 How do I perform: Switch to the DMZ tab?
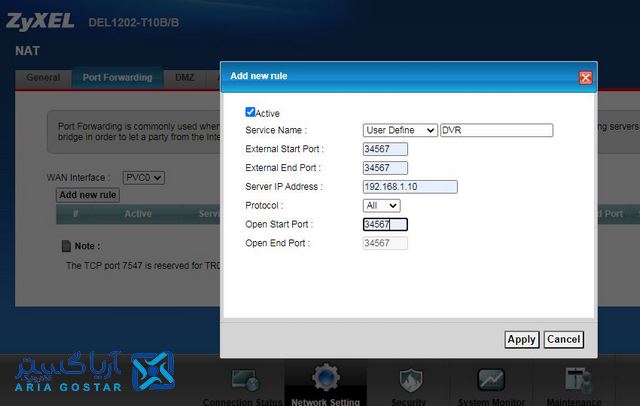pyautogui.click(x=184, y=78)
